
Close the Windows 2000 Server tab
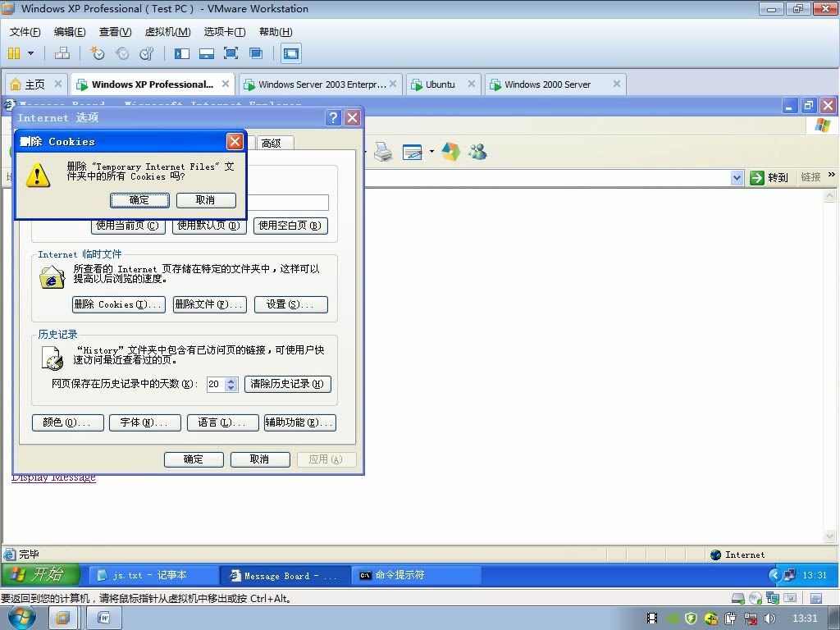point(617,84)
